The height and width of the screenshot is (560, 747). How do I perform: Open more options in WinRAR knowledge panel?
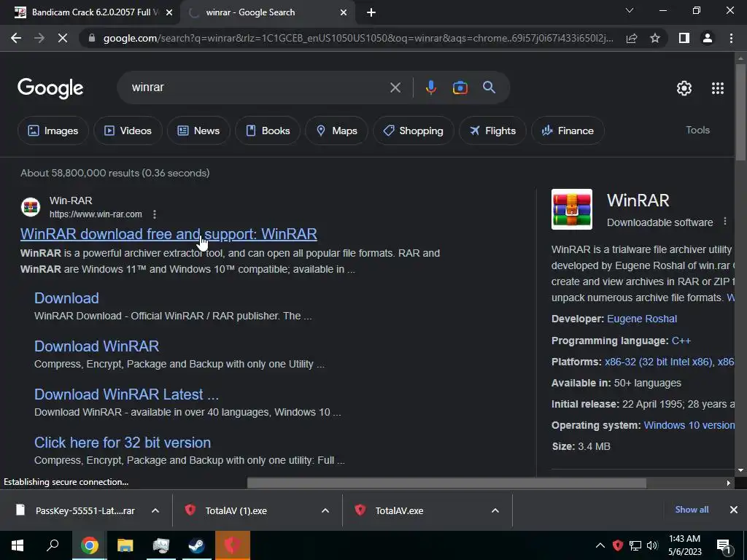pyautogui.click(x=725, y=222)
